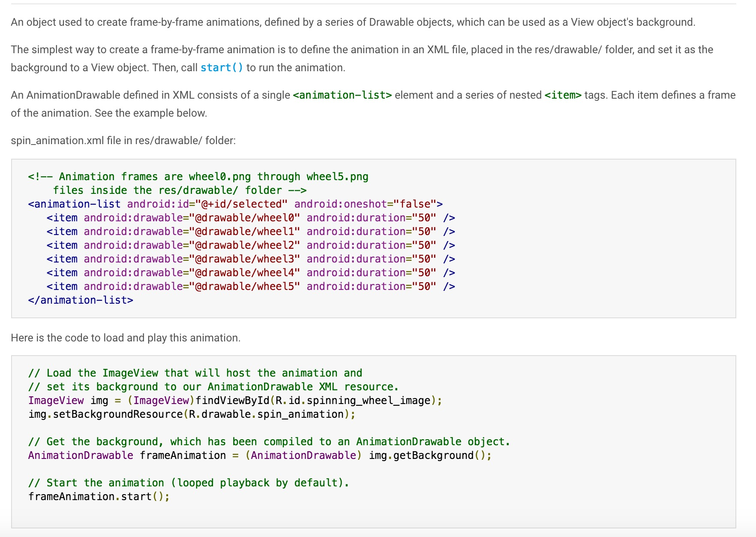The height and width of the screenshot is (537, 756).
Task: Click the wheel4 drawable item line
Action: coord(251,273)
